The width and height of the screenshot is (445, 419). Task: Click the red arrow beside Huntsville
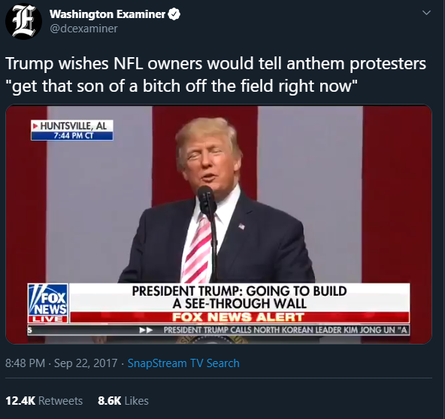pyautogui.click(x=35, y=126)
